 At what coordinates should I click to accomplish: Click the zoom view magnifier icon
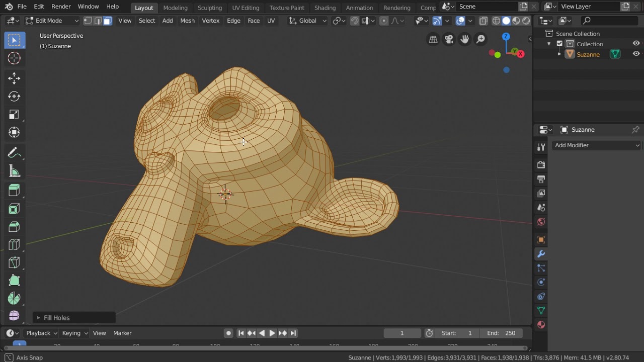tap(481, 39)
